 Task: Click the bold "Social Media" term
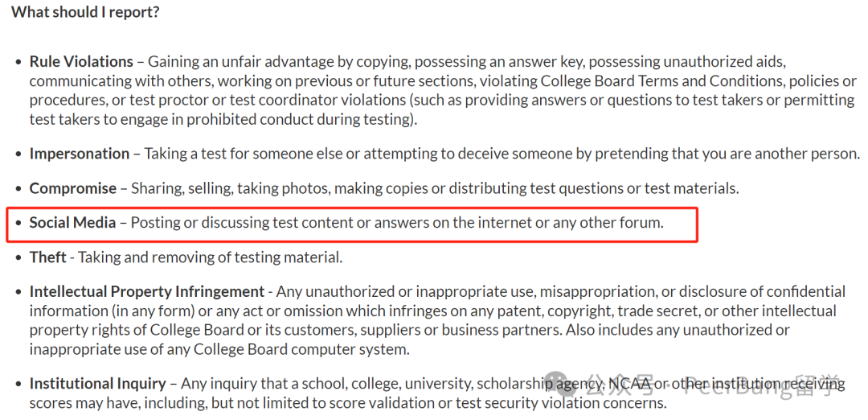[72, 222]
